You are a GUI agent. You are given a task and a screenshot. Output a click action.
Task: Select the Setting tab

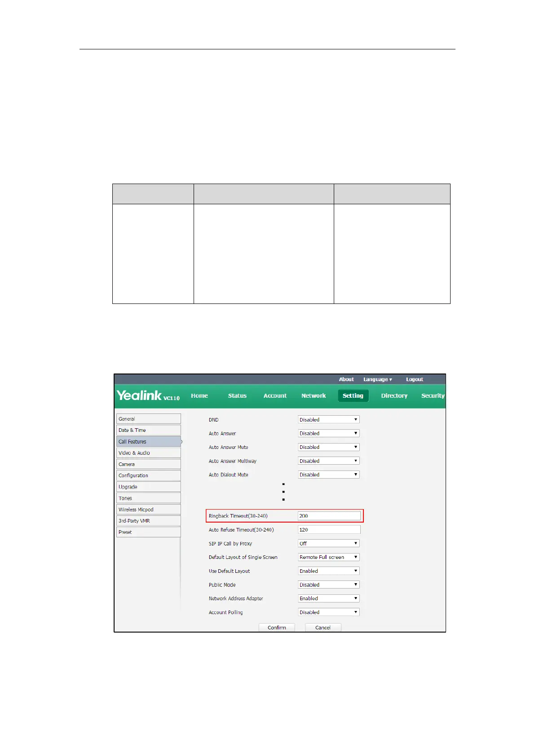(x=353, y=396)
